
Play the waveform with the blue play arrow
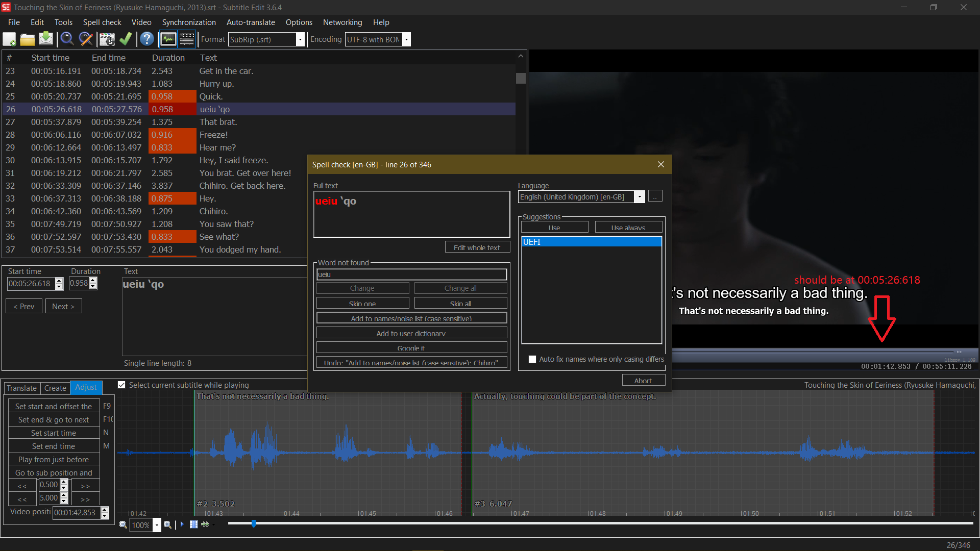pos(182,524)
